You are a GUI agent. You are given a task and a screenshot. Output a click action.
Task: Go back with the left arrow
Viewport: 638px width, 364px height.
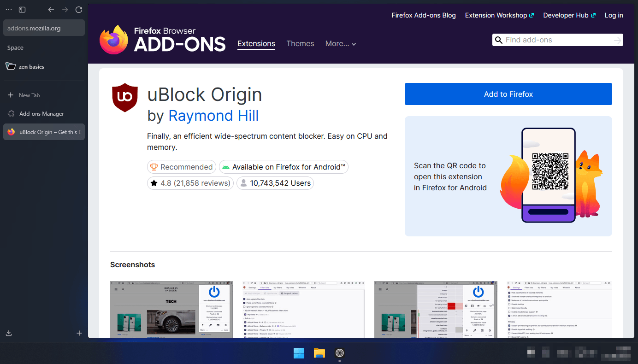click(x=51, y=10)
